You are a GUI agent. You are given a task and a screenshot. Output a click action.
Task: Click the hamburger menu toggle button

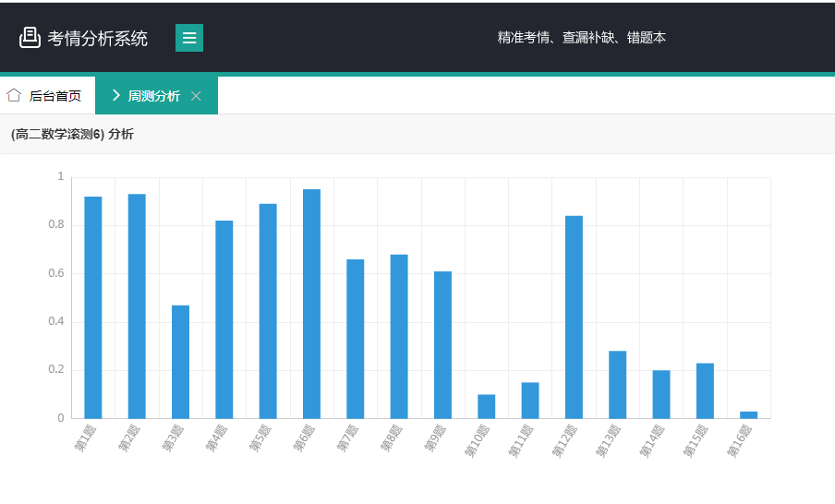coord(188,38)
